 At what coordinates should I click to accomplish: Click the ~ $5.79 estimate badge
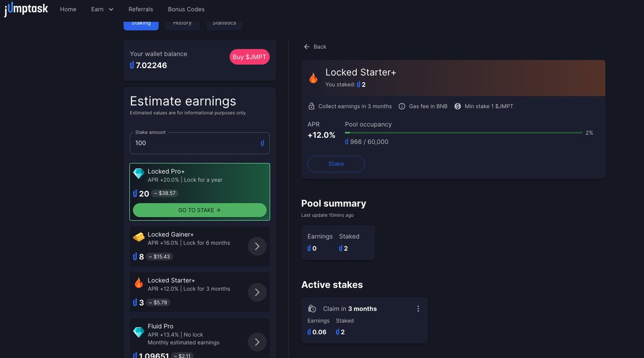159,303
